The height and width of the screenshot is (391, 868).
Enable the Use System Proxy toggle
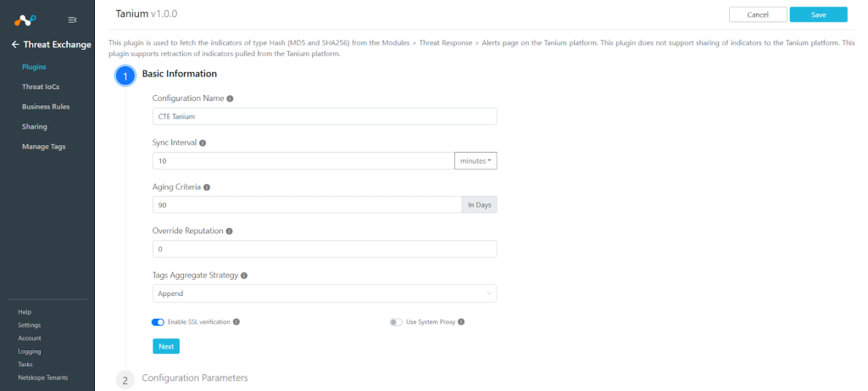(x=396, y=322)
